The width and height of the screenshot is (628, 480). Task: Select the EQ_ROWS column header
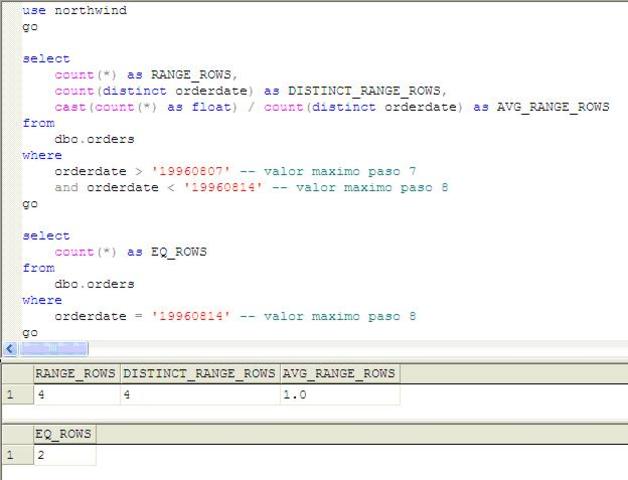click(x=65, y=434)
